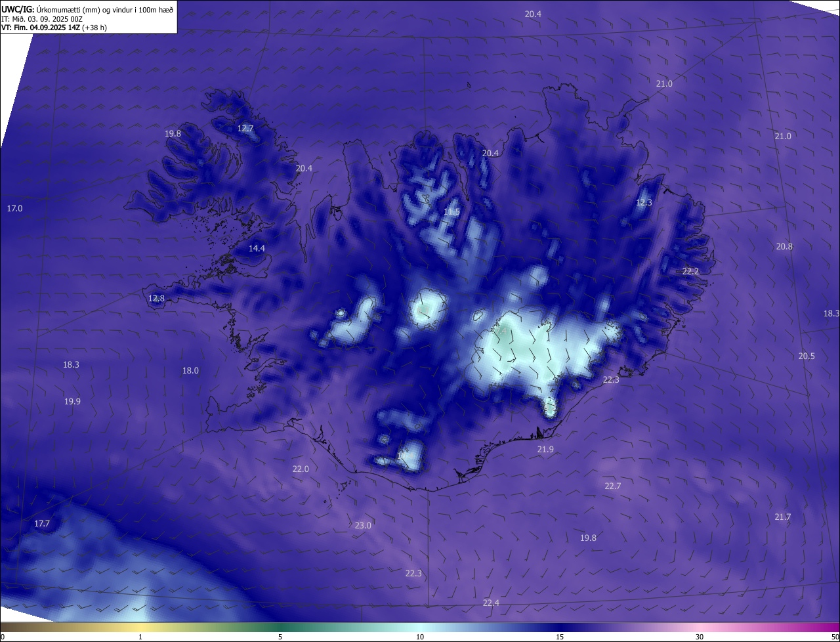Click the 22.0 value label

click(301, 469)
